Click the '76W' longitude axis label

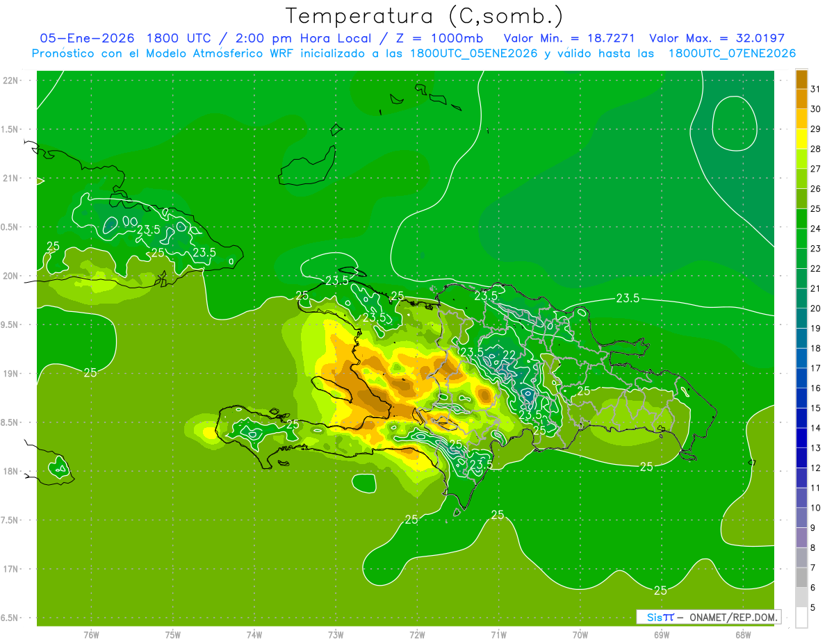(x=91, y=634)
